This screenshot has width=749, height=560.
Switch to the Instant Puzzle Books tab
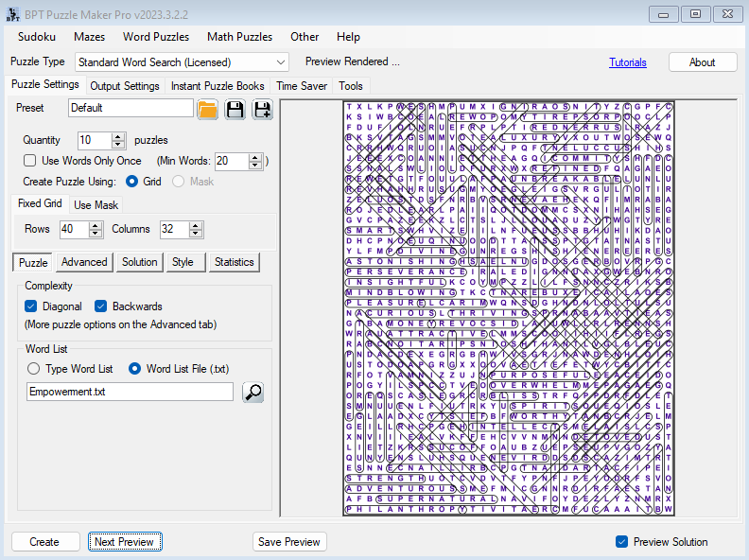pyautogui.click(x=218, y=86)
